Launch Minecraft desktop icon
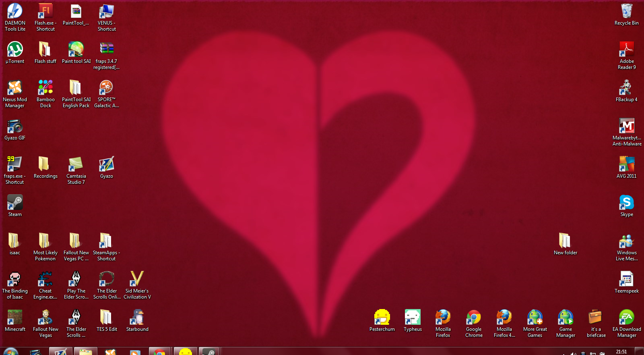 point(15,321)
